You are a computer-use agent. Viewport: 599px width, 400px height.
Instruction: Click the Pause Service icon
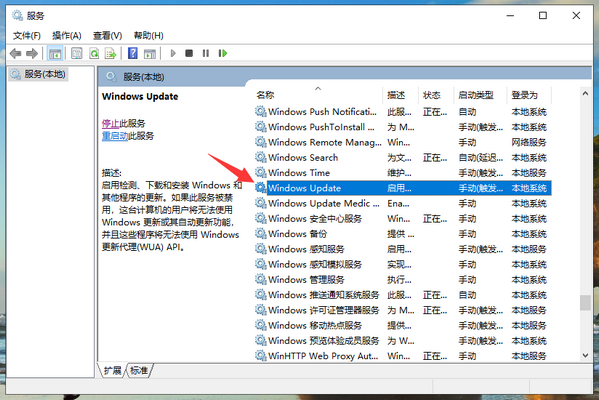pyautogui.click(x=206, y=53)
